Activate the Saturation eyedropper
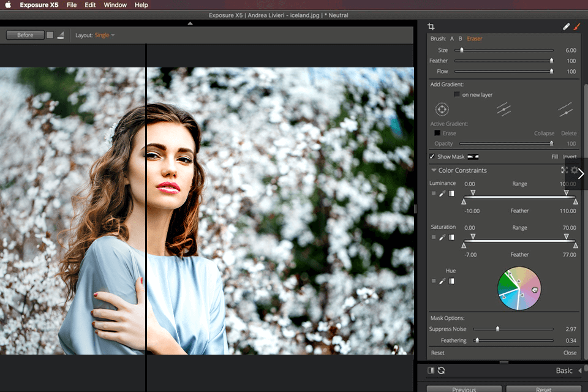The width and height of the screenshot is (588, 392). (x=443, y=237)
